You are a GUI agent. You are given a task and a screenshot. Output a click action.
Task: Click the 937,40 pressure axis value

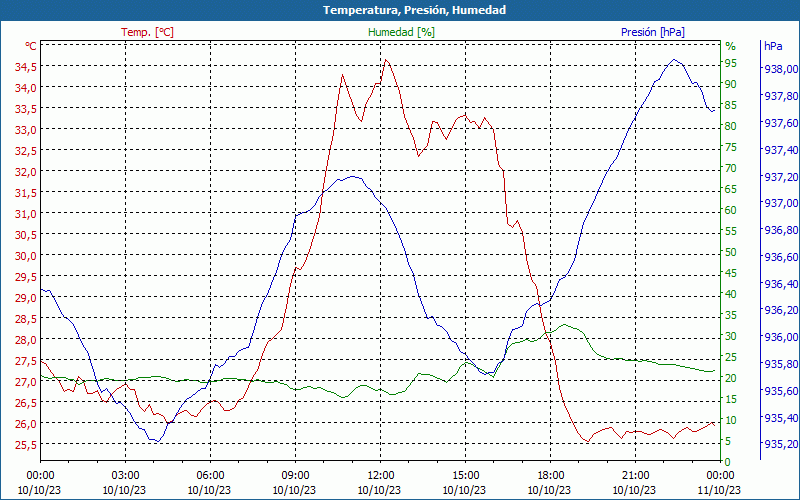pos(781,150)
